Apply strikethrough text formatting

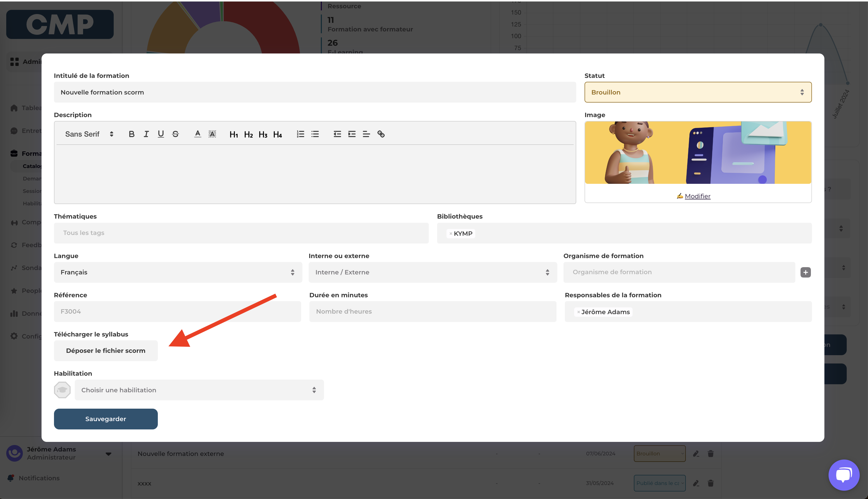175,134
